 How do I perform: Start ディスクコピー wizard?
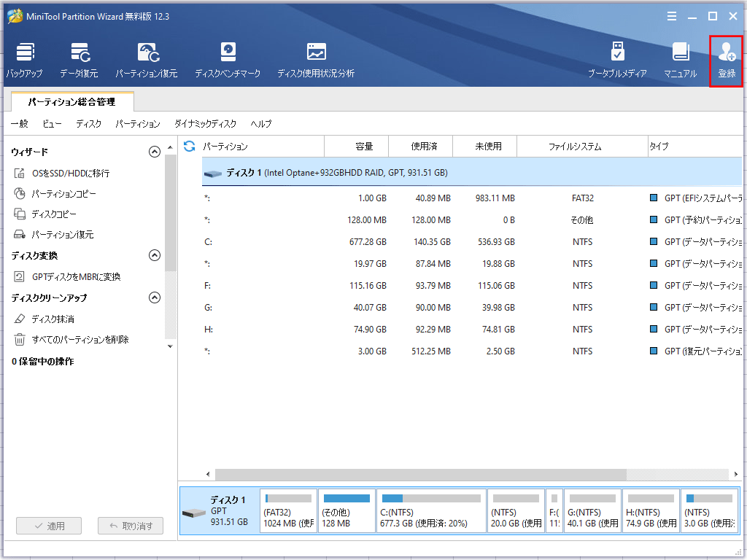click(45, 214)
